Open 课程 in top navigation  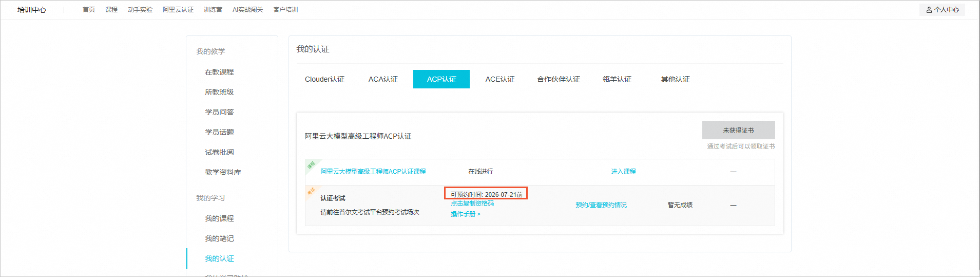pos(111,10)
